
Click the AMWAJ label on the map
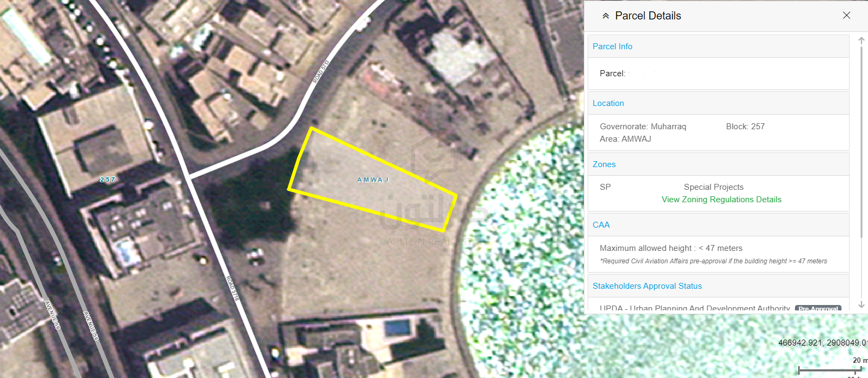373,180
